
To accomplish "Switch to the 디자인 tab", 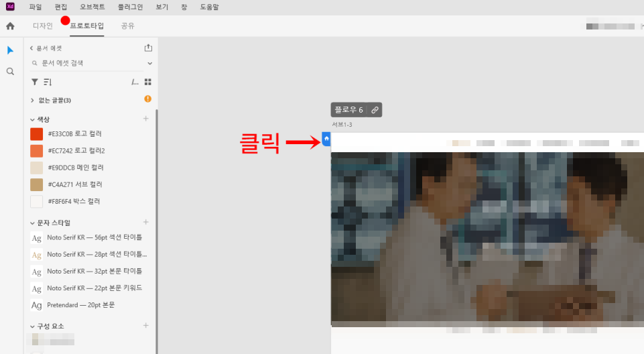I will tap(43, 26).
